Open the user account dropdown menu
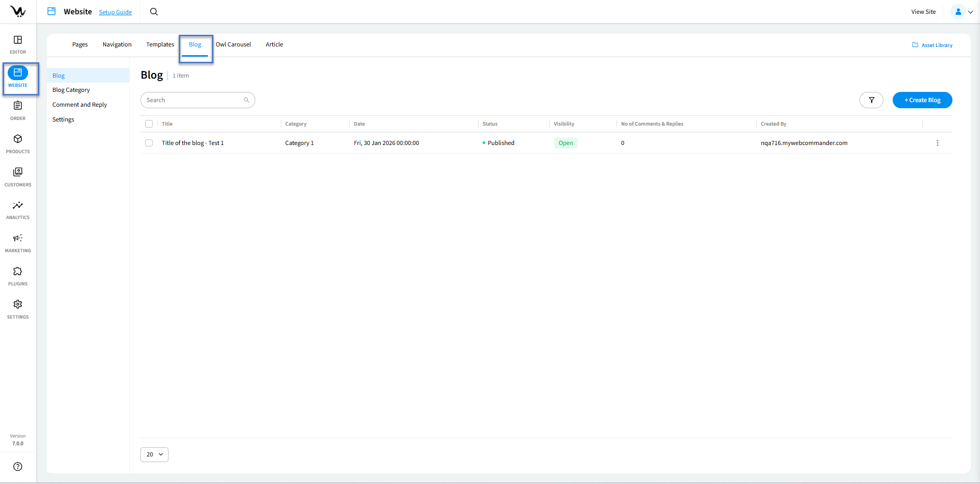This screenshot has height=484, width=980. point(963,12)
